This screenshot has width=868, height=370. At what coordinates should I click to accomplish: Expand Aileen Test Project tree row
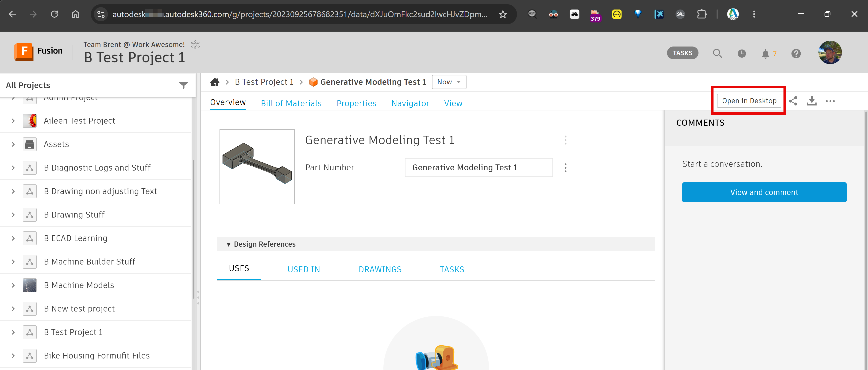click(13, 121)
